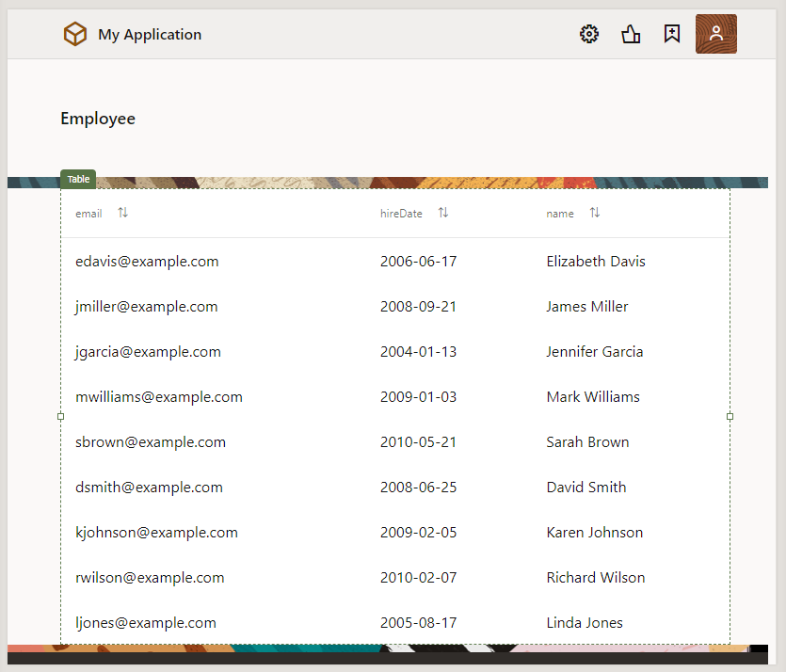Select the 2008-06-25 hire date cell
The height and width of the screenshot is (672, 786).
[418, 488]
